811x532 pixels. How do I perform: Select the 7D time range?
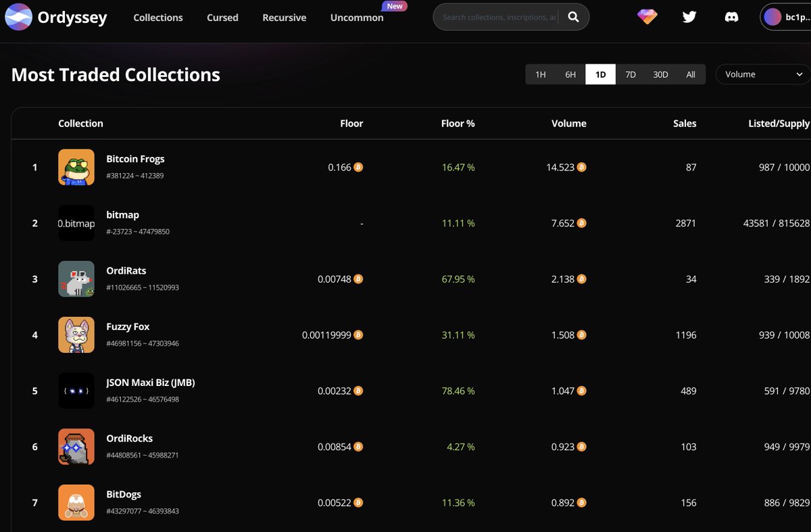(x=631, y=74)
